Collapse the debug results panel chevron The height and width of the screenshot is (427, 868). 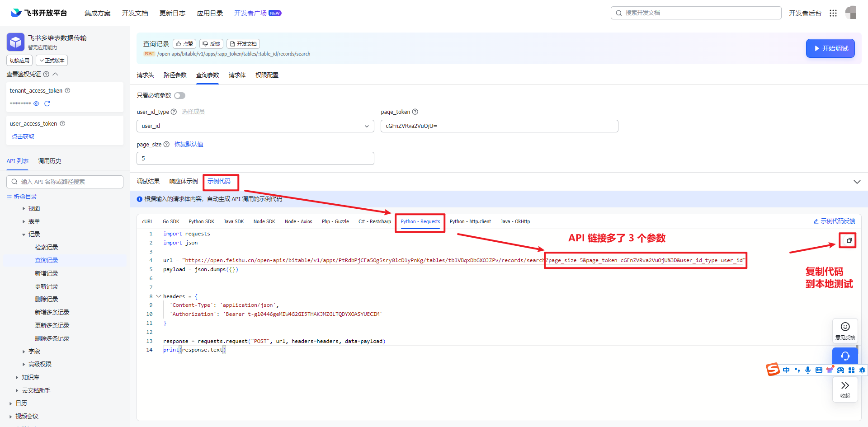[x=857, y=182]
